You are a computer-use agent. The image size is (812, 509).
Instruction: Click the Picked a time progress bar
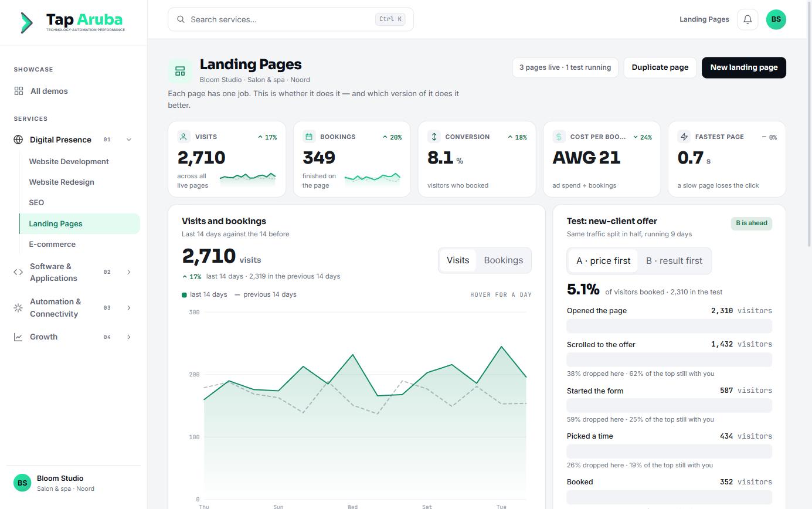(x=670, y=451)
